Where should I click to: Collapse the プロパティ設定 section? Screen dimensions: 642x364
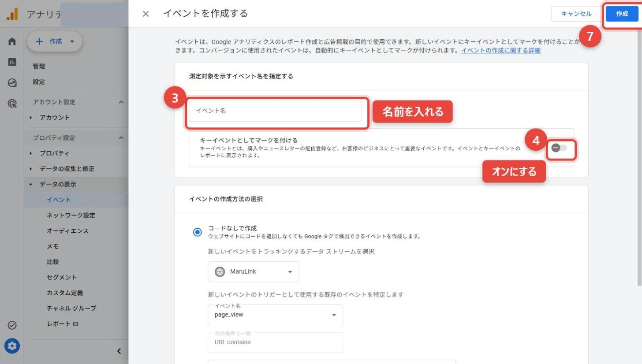(x=121, y=138)
